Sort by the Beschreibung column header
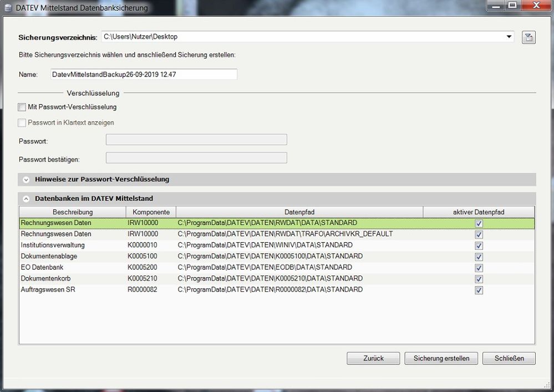 click(x=73, y=212)
